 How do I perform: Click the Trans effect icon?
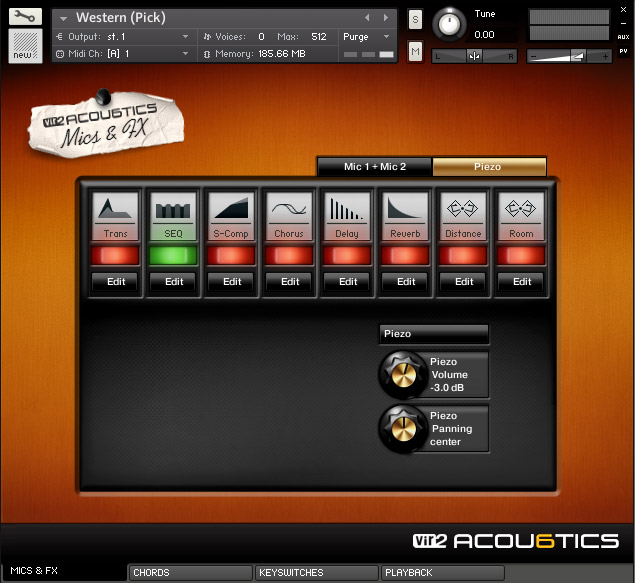click(116, 209)
